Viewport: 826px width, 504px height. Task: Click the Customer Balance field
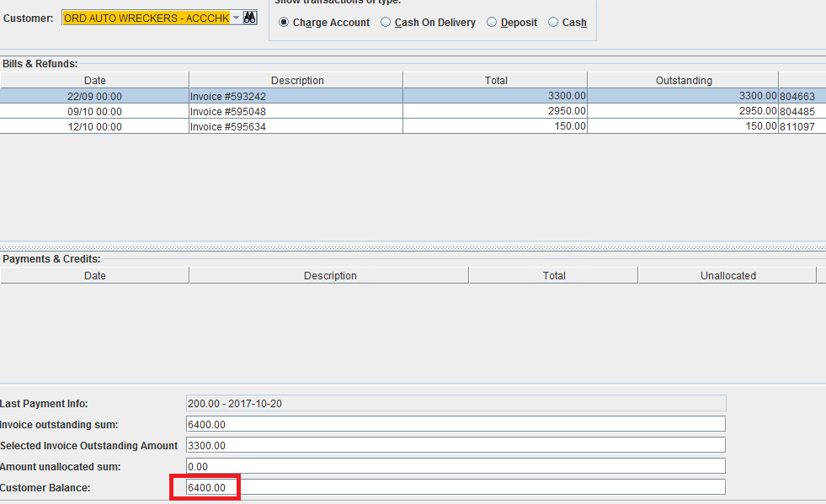[x=456, y=488]
